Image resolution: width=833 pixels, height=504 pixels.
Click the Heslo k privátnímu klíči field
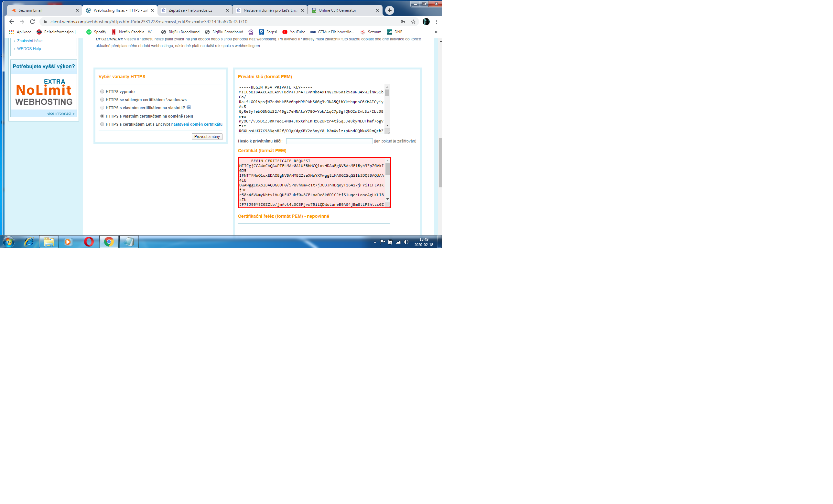pos(329,141)
